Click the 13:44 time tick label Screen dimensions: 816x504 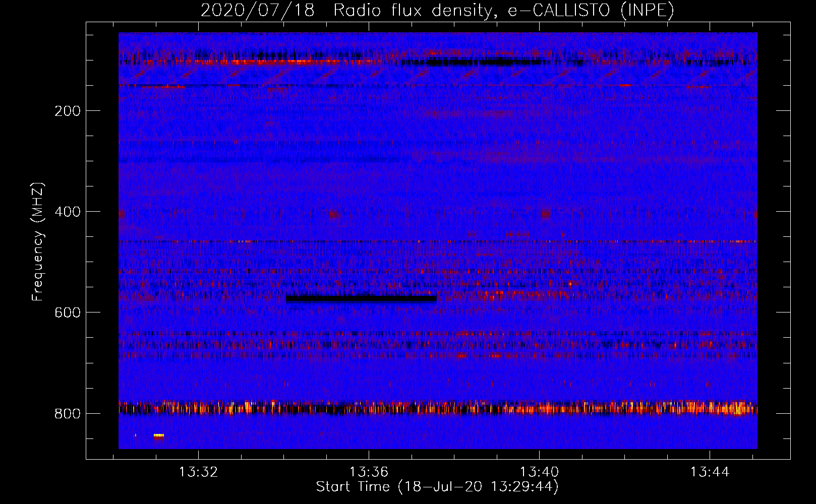click(710, 472)
